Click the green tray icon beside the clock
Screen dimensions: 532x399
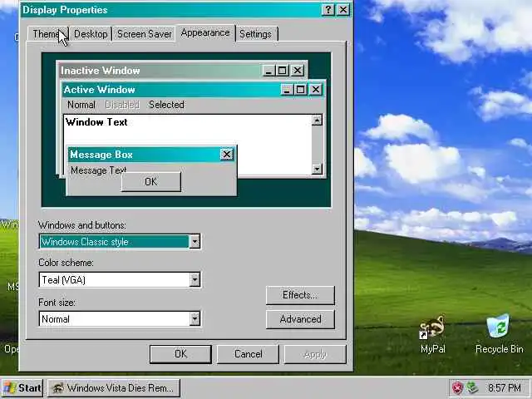pos(473,388)
